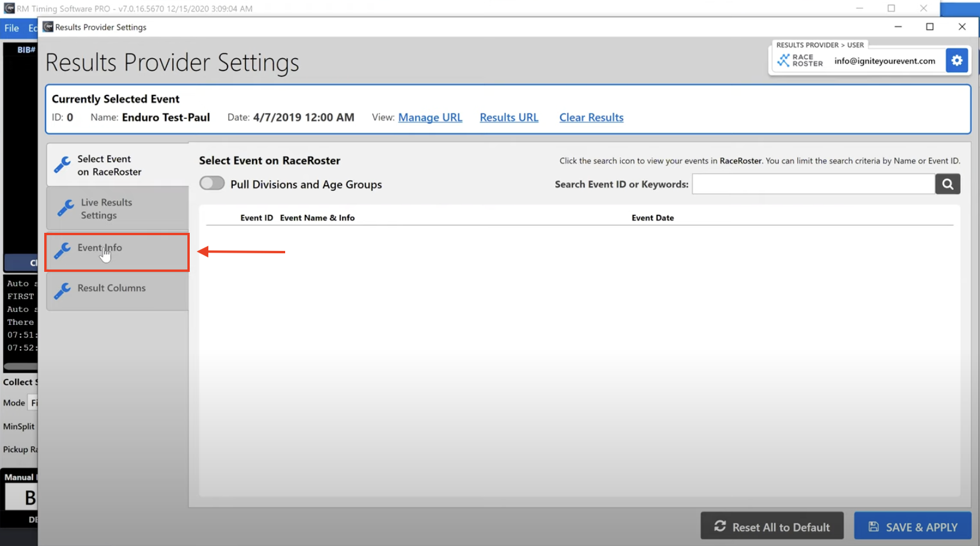Click the Race Roster logo
Image resolution: width=980 pixels, height=546 pixels.
[x=800, y=61]
